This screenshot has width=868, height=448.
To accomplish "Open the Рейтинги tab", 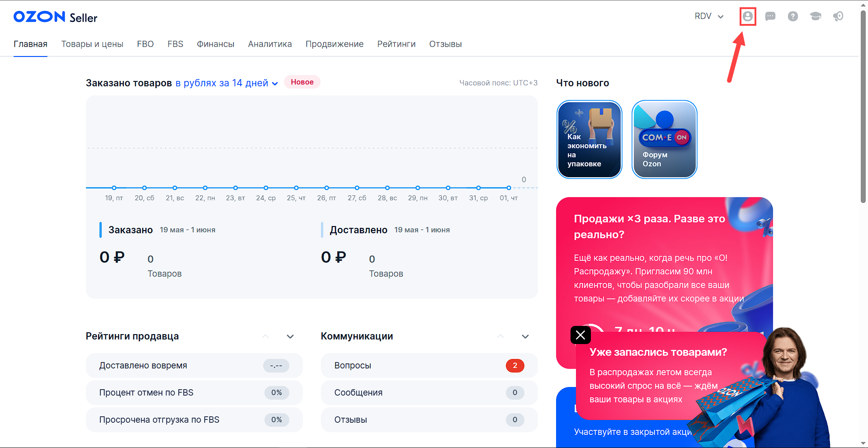I will (x=396, y=44).
